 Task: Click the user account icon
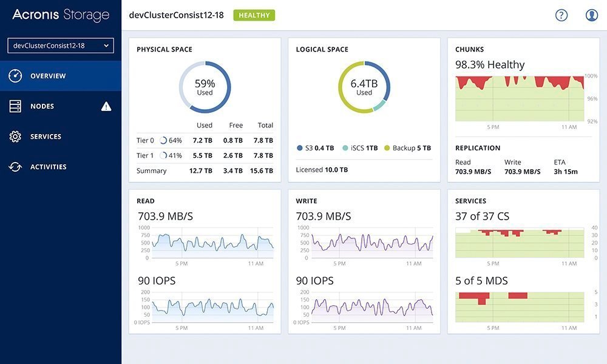click(591, 15)
